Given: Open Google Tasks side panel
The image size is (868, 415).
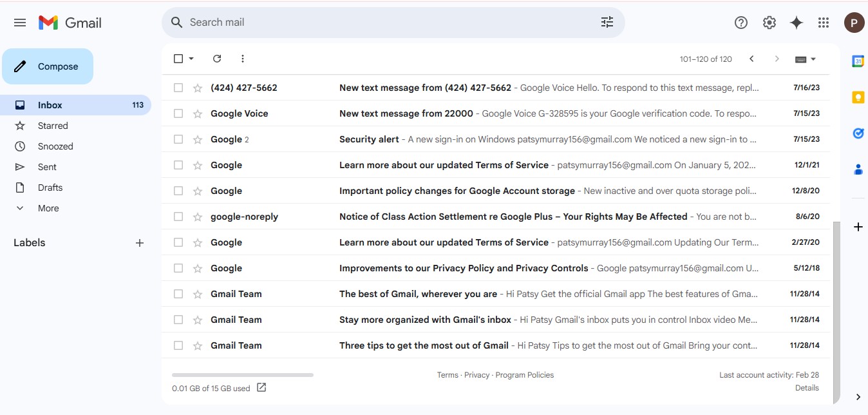Looking at the screenshot, I should [x=858, y=133].
